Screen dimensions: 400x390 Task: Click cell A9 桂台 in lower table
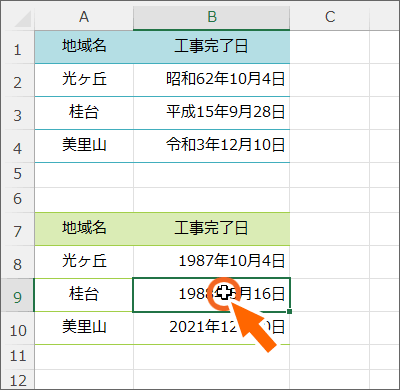point(84,295)
